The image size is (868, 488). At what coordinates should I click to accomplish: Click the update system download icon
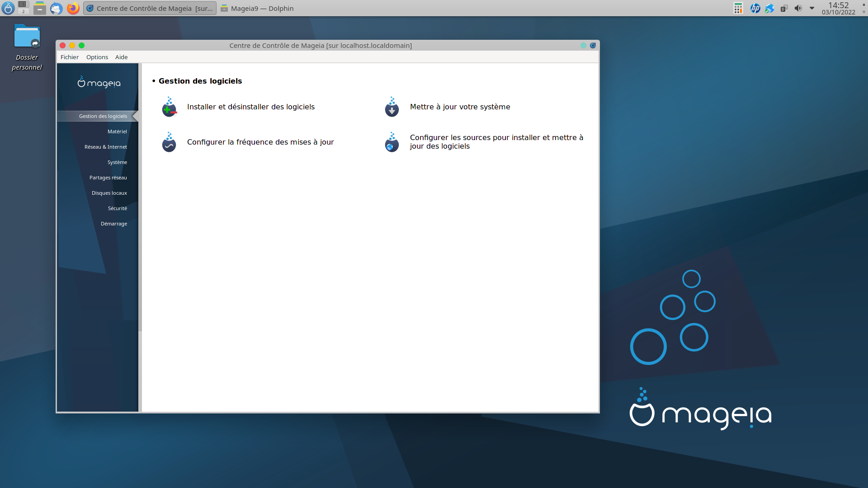point(392,107)
